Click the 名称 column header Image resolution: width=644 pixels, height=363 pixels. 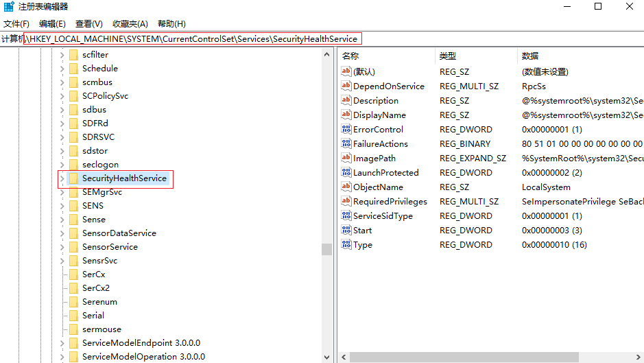(384, 56)
